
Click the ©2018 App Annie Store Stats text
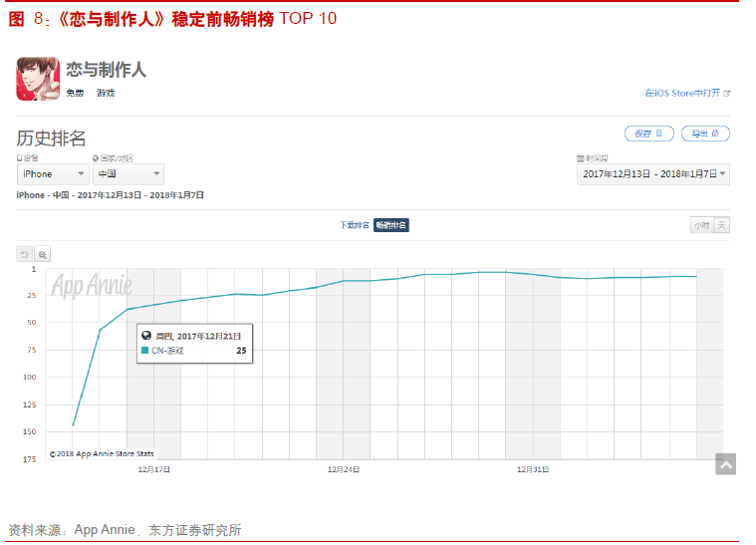[102, 454]
